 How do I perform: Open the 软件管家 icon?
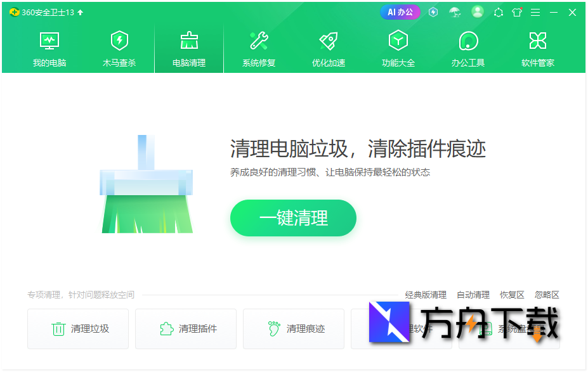pos(537,40)
